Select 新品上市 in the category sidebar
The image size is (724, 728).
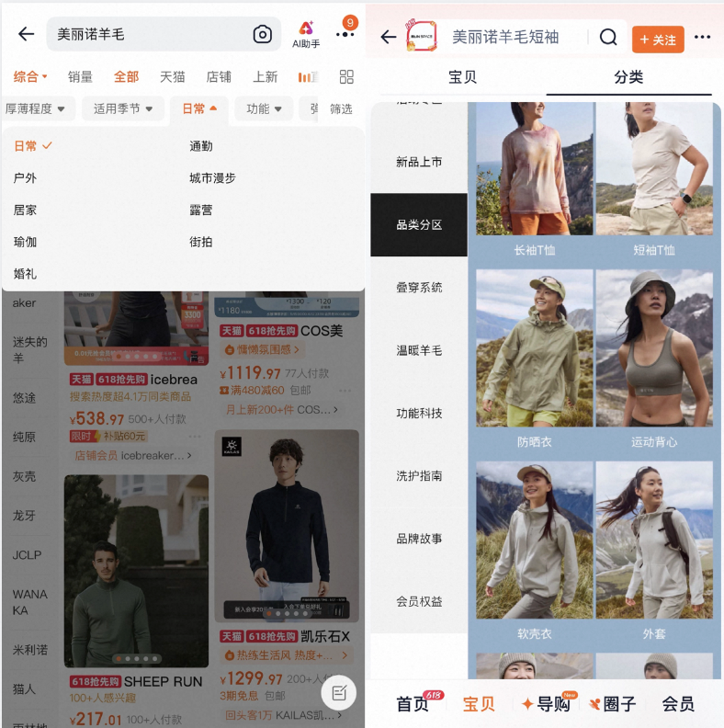419,162
